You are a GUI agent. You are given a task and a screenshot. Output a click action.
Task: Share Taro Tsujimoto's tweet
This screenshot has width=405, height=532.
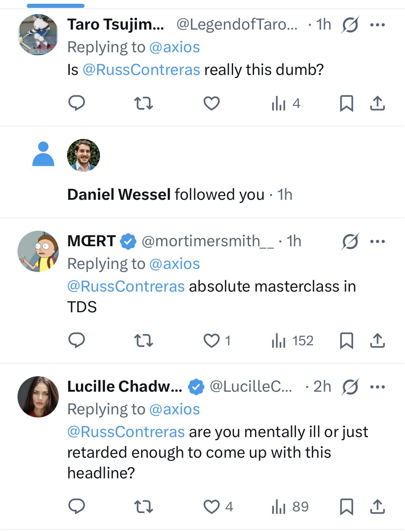coord(377,103)
